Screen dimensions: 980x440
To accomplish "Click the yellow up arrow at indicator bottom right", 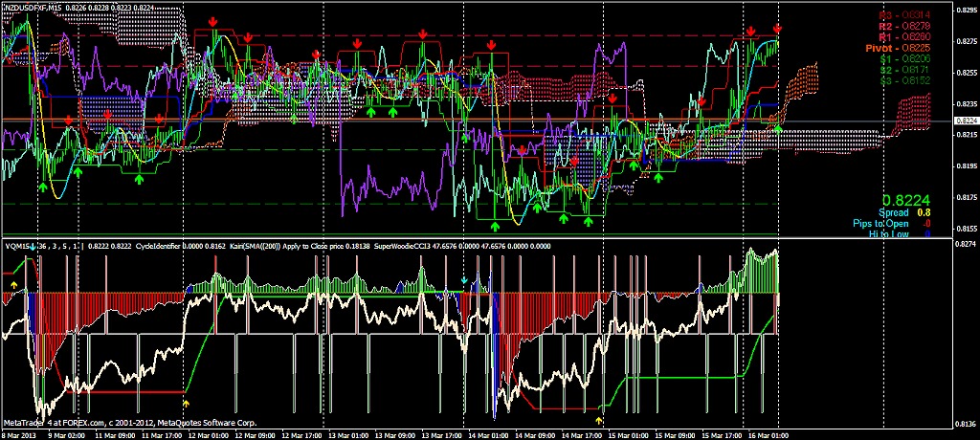I will (x=600, y=419).
